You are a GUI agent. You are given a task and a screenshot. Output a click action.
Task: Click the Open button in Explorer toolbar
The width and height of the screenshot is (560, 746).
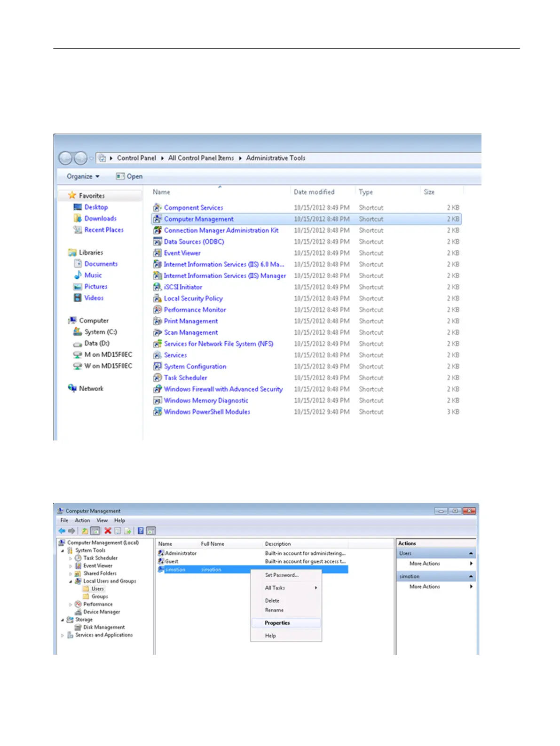click(x=129, y=176)
